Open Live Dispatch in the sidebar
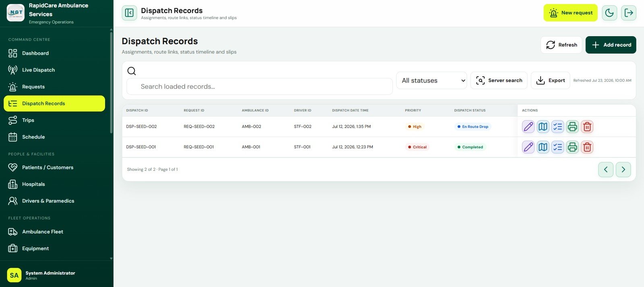Viewport: 644px width, 287px height. click(54, 70)
